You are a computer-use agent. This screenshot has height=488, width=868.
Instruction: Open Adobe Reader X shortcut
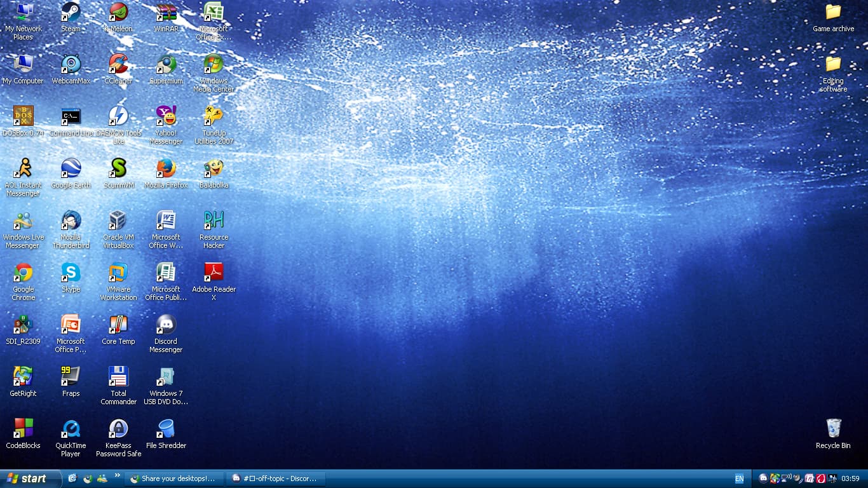[x=214, y=272]
